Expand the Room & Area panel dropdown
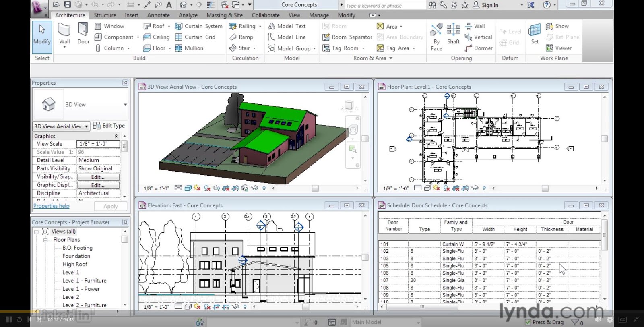This screenshot has height=327, width=644. click(x=390, y=58)
